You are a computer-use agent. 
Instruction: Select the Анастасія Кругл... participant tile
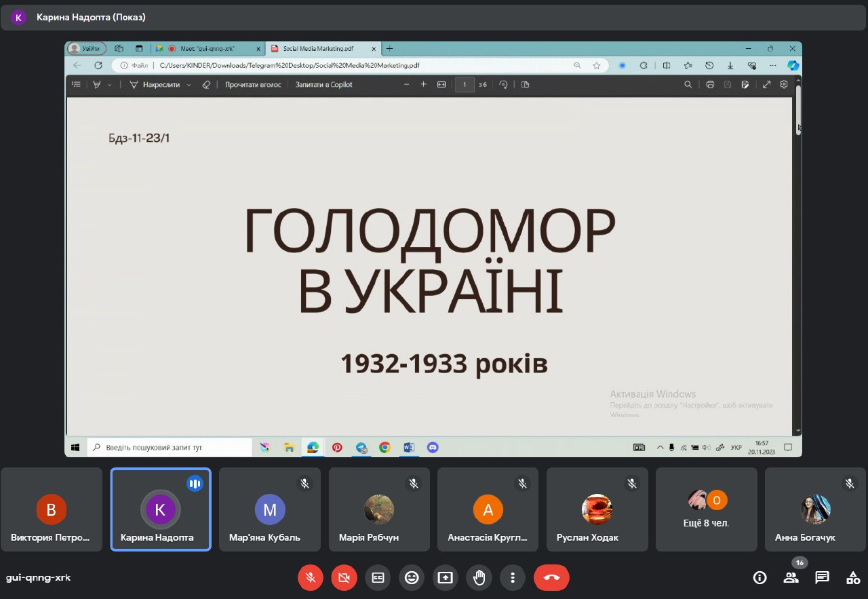point(488,509)
